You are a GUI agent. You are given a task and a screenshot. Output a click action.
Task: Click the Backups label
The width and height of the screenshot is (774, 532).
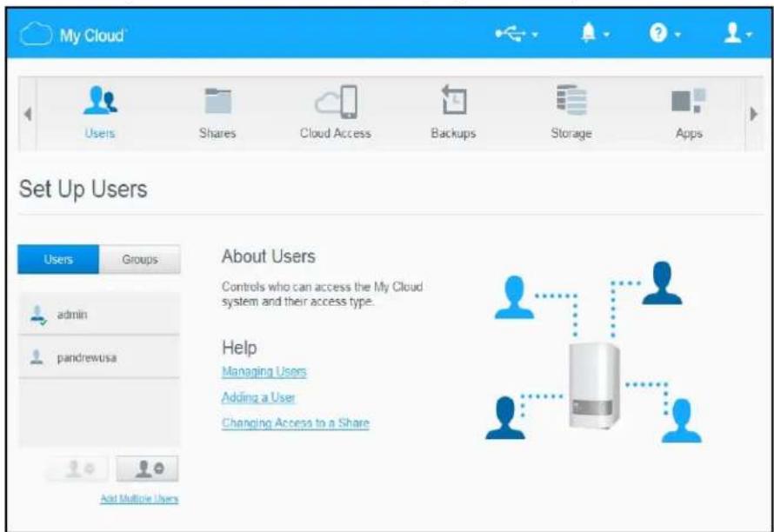453,133
